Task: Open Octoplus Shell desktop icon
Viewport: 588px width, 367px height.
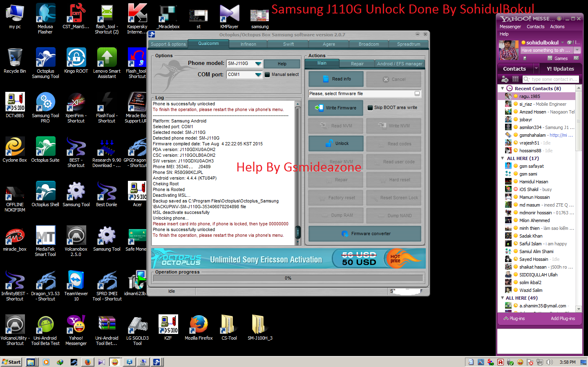Action: pos(45,194)
